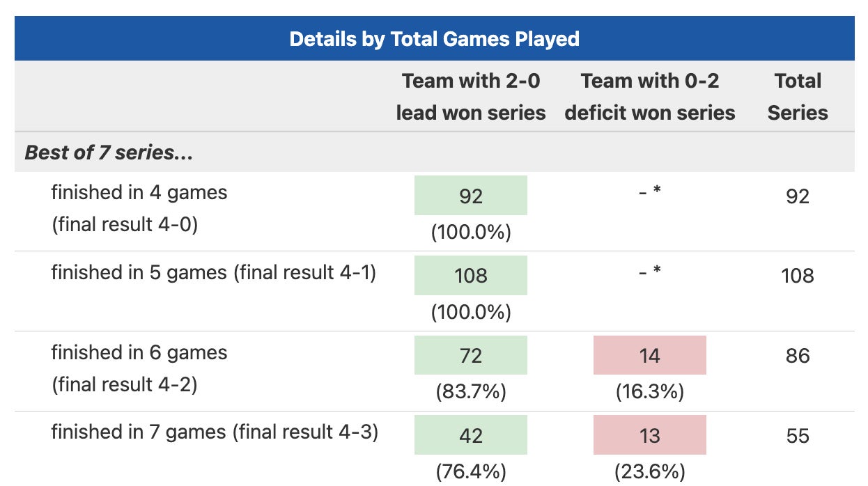868x486 pixels.
Task: Click the "finished in 6 games" row label
Action: click(139, 352)
